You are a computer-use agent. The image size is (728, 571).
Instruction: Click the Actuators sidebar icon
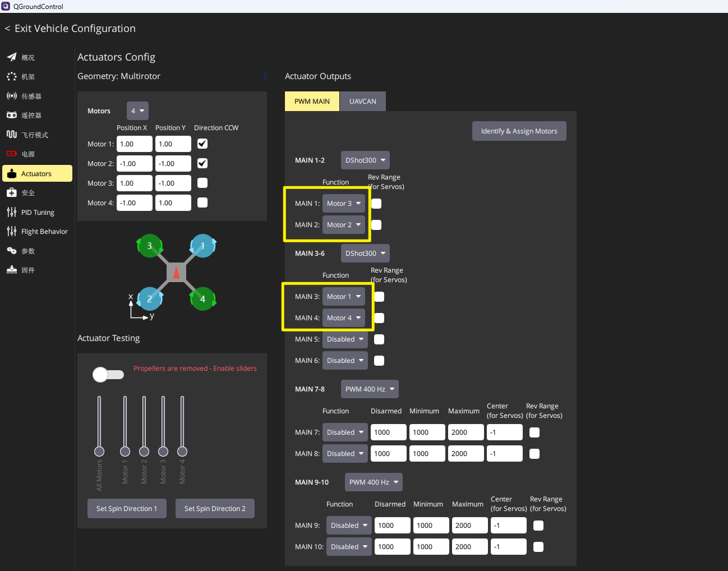coord(12,173)
